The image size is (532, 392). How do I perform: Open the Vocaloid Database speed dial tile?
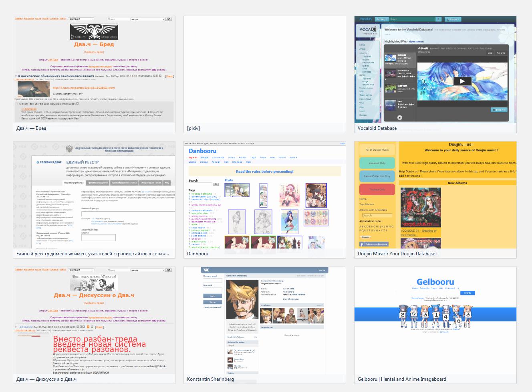[x=435, y=75]
